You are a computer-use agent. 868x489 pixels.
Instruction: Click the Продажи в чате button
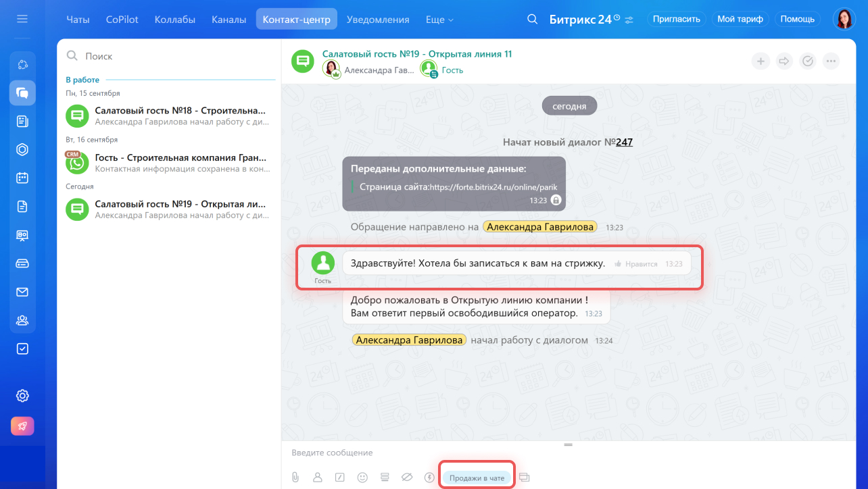click(x=477, y=478)
